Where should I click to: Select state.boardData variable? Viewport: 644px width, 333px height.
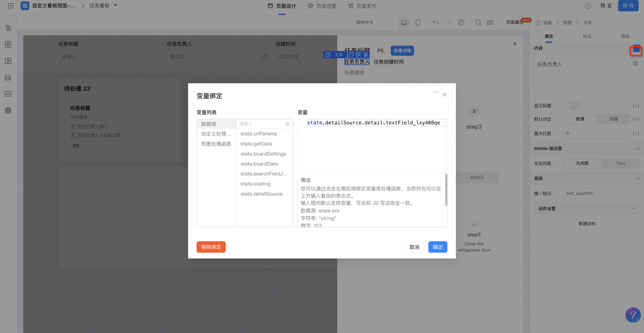[259, 164]
